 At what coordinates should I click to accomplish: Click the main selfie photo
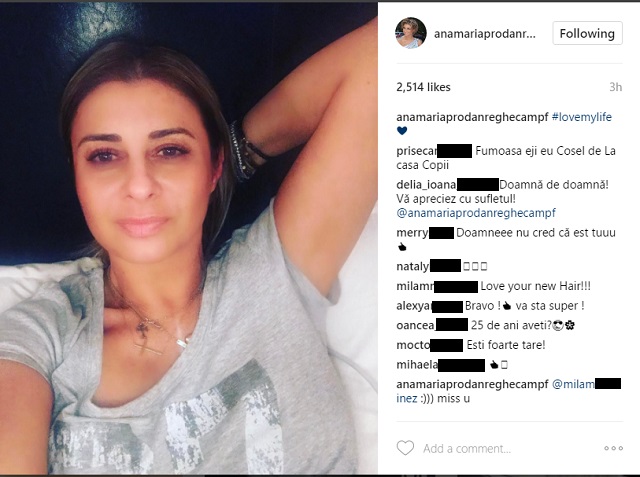pos(189,239)
